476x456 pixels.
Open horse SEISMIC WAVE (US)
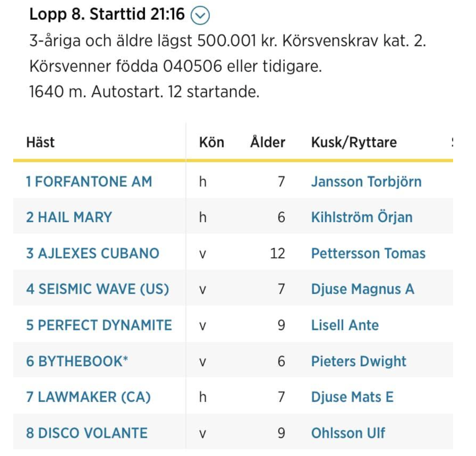(98, 289)
